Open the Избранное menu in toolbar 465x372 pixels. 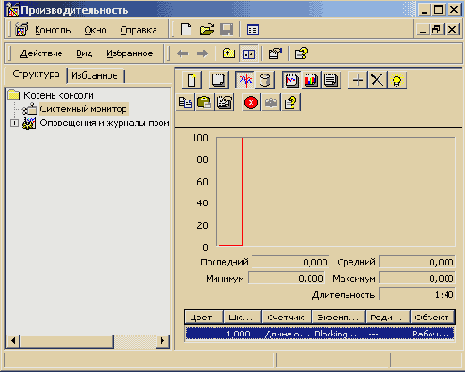(x=130, y=53)
